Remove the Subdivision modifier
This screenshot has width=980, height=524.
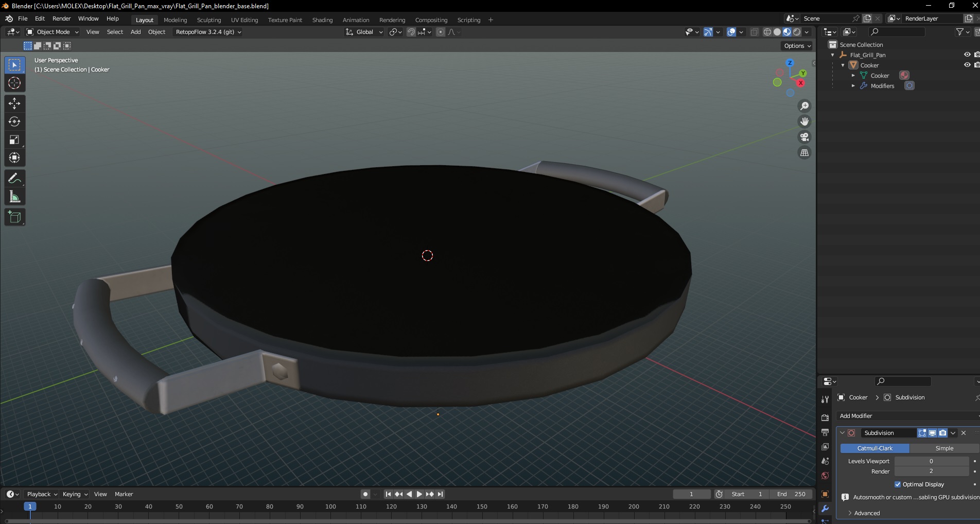click(x=964, y=433)
